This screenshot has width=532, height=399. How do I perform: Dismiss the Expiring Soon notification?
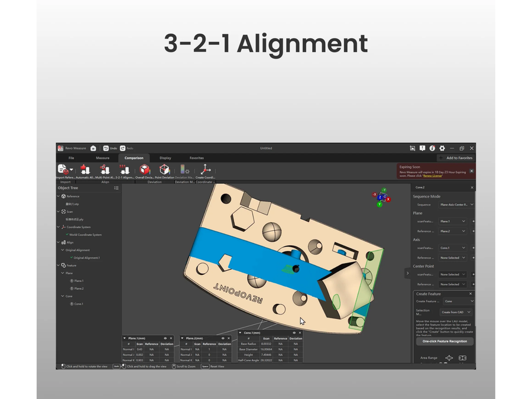point(471,171)
